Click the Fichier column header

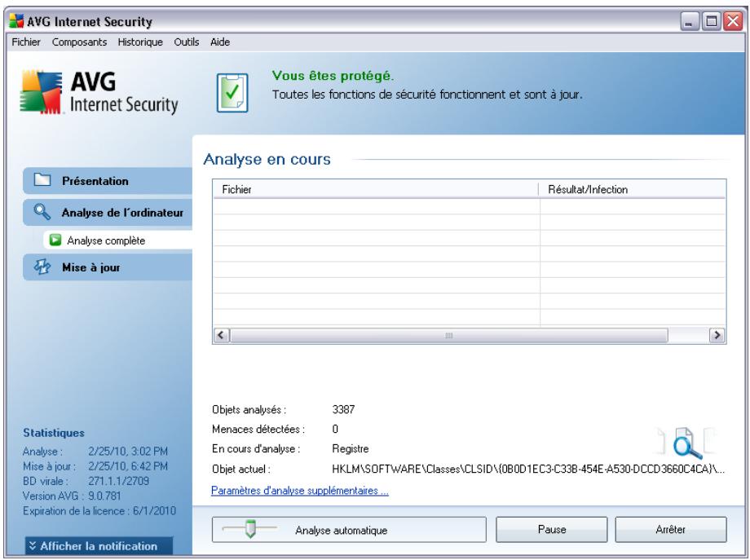[x=376, y=189]
